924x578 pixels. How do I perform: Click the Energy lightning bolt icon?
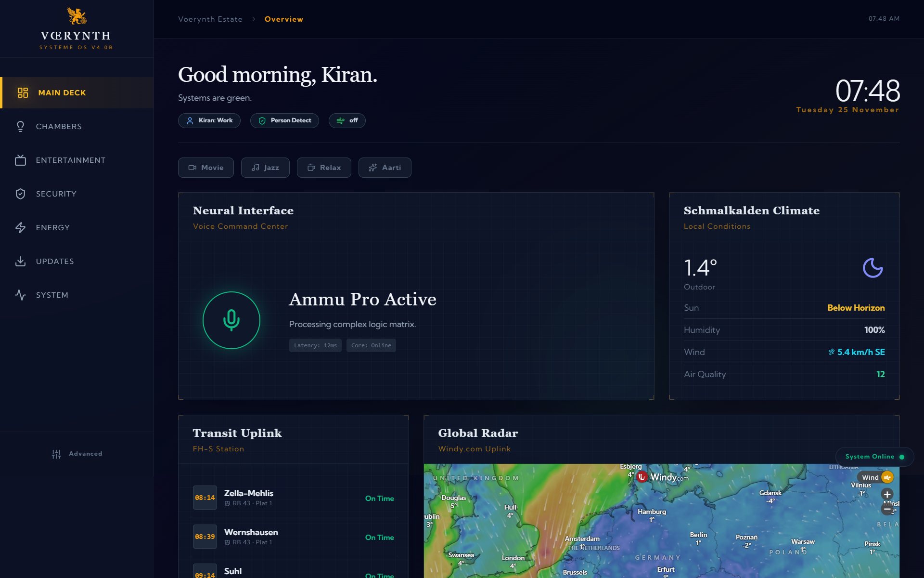point(20,227)
